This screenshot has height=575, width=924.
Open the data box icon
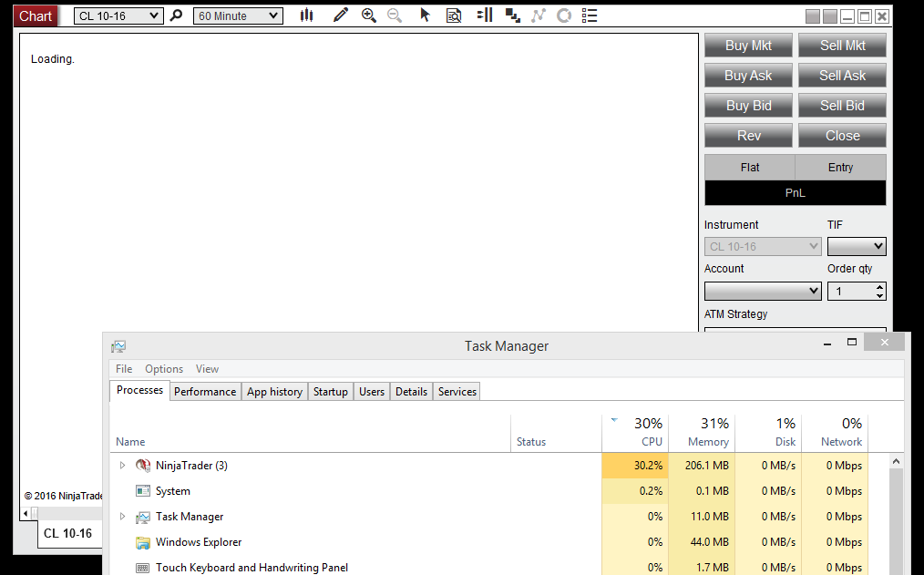click(454, 15)
